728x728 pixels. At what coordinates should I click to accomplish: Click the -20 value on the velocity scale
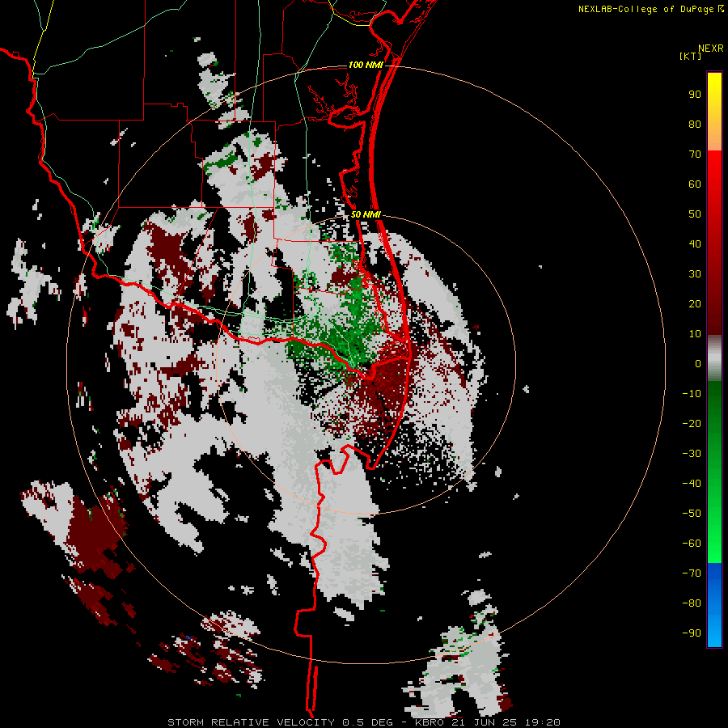coord(692,424)
